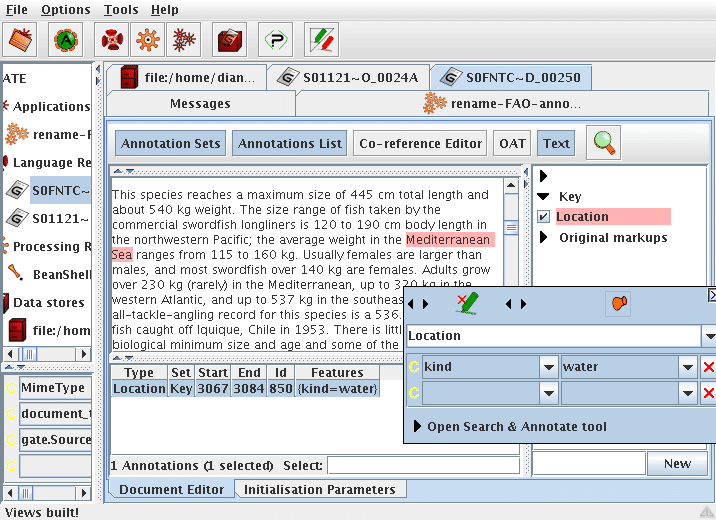The width and height of the screenshot is (716, 520).
Task: Click the magnifying glass search icon
Action: click(x=603, y=143)
